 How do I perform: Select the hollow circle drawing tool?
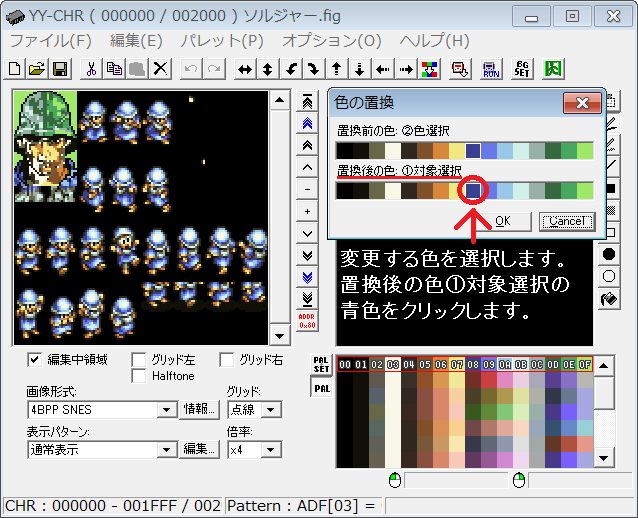[x=609, y=276]
